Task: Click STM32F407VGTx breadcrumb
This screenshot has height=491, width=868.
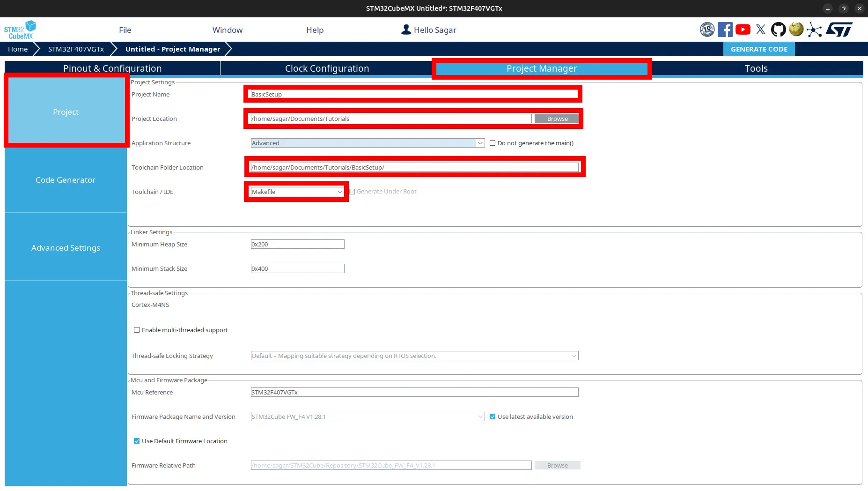Action: (x=76, y=49)
